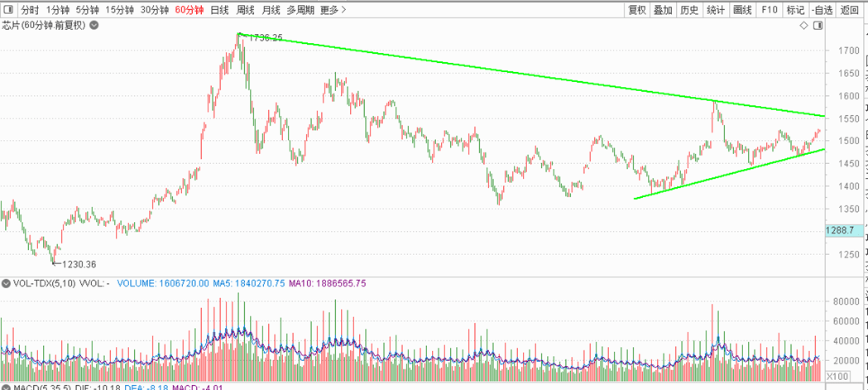Click the 复权 button

(x=636, y=9)
